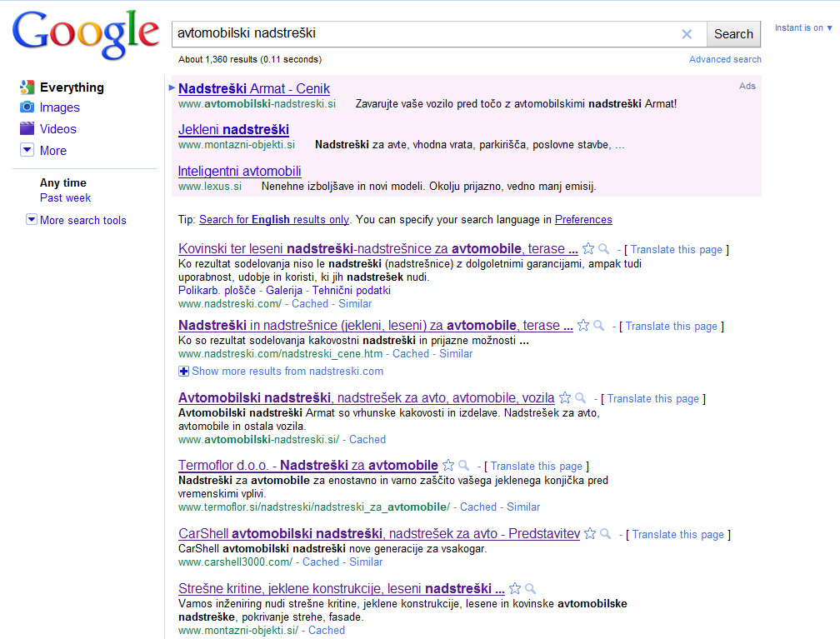Select the Videos sidebar icon

26,130
